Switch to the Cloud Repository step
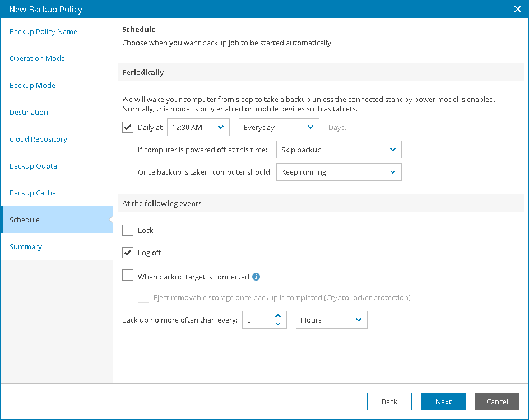 point(38,139)
